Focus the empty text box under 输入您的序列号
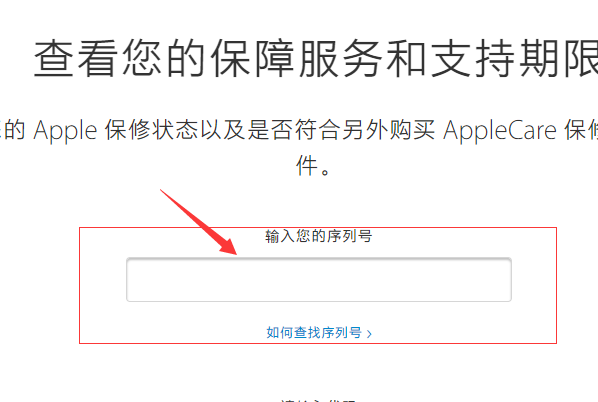This screenshot has width=598, height=402. click(x=319, y=280)
